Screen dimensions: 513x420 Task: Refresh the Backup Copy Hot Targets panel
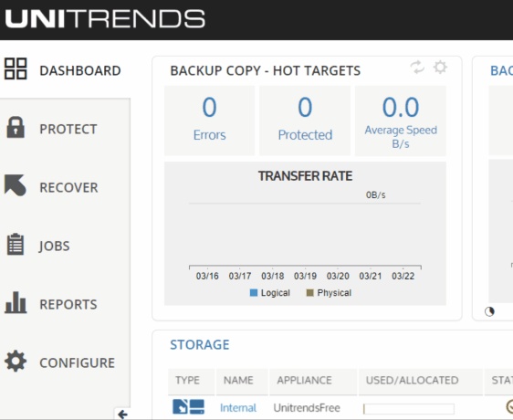click(417, 67)
